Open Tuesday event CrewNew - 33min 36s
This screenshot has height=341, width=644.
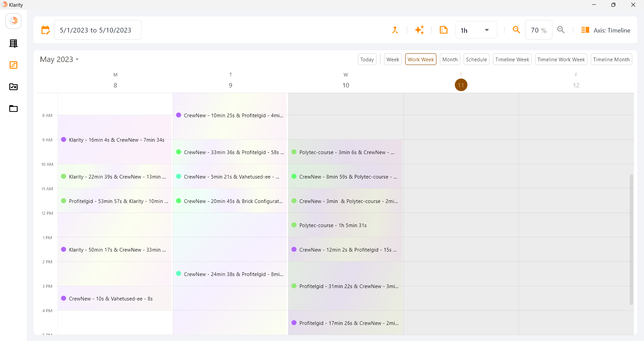click(230, 152)
